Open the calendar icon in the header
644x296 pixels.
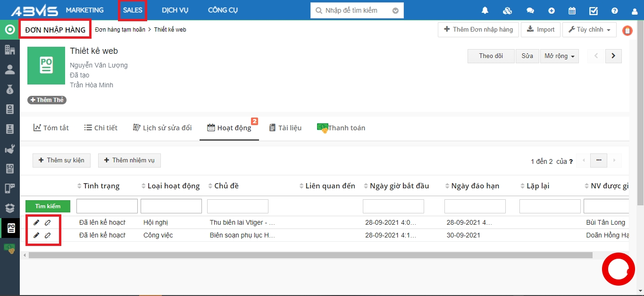pyautogui.click(x=572, y=10)
